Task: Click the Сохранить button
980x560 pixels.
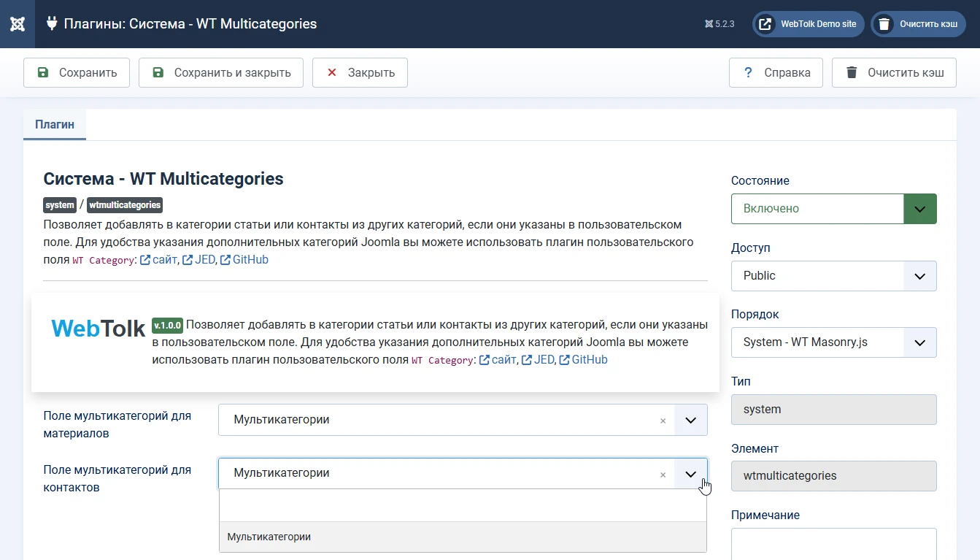Action: pos(77,73)
